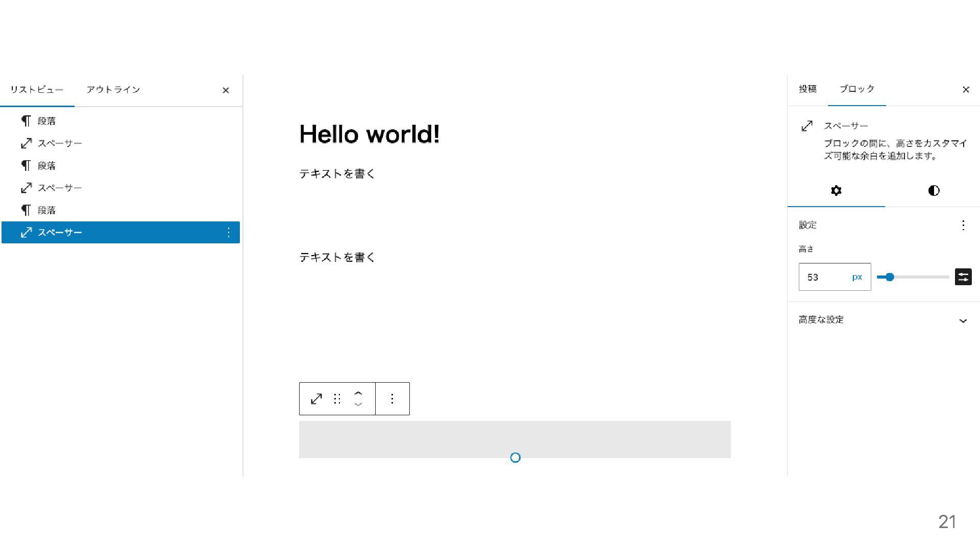Open options for the selected スペーサー list item

pos(228,233)
